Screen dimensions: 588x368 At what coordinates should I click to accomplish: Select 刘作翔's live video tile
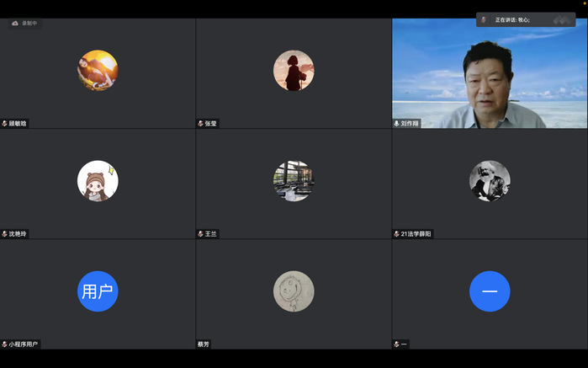(x=490, y=73)
